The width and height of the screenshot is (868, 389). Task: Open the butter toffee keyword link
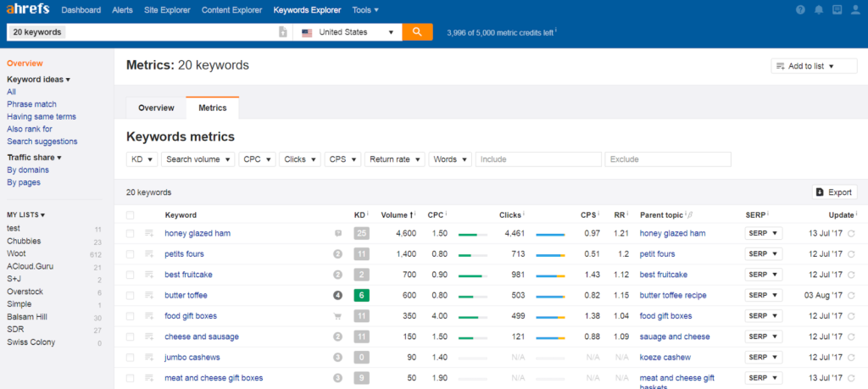[x=186, y=296]
